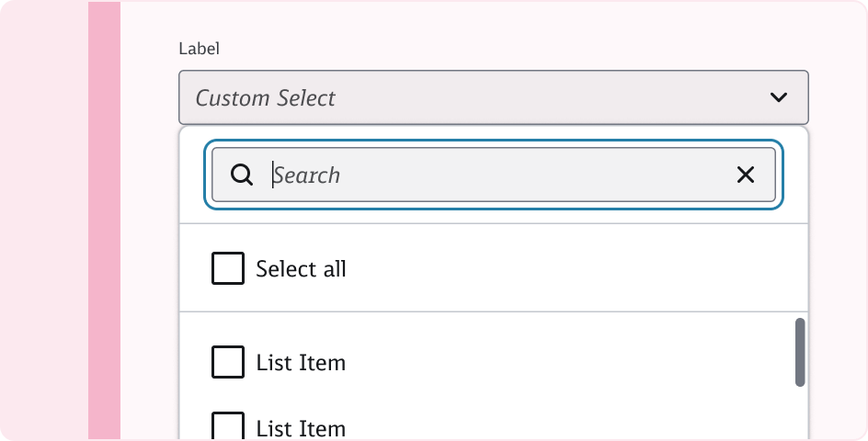Screen dimensions: 868x441
Task: Clear the search field with the X icon
Action: click(746, 175)
